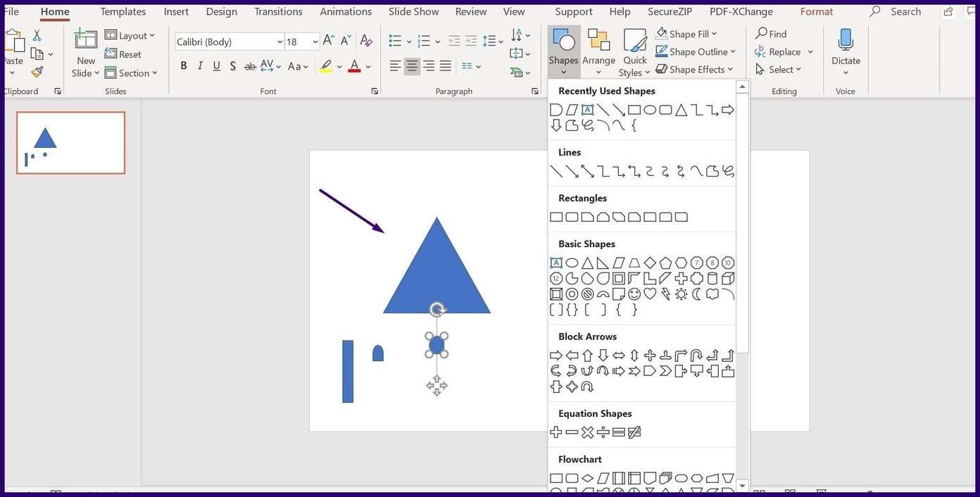Viewport: 980px width, 497px height.
Task: Choose the quad arrow in Block Arrows
Action: (x=650, y=356)
